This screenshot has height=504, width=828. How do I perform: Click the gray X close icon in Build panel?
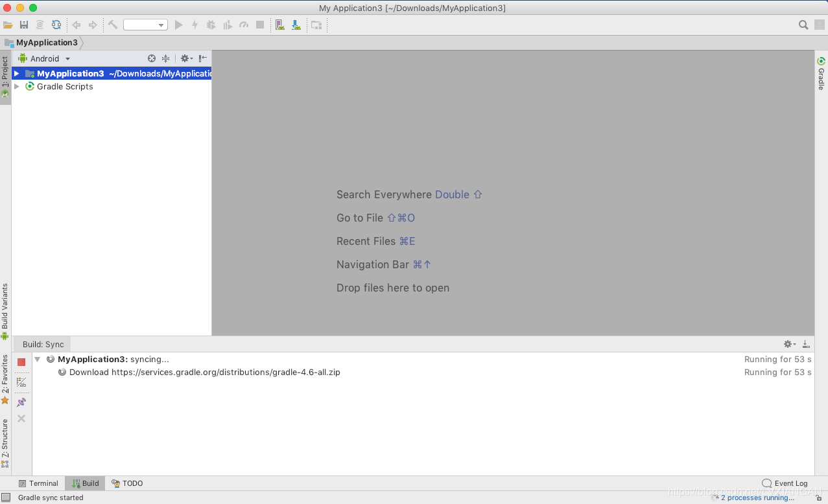tap(21, 418)
